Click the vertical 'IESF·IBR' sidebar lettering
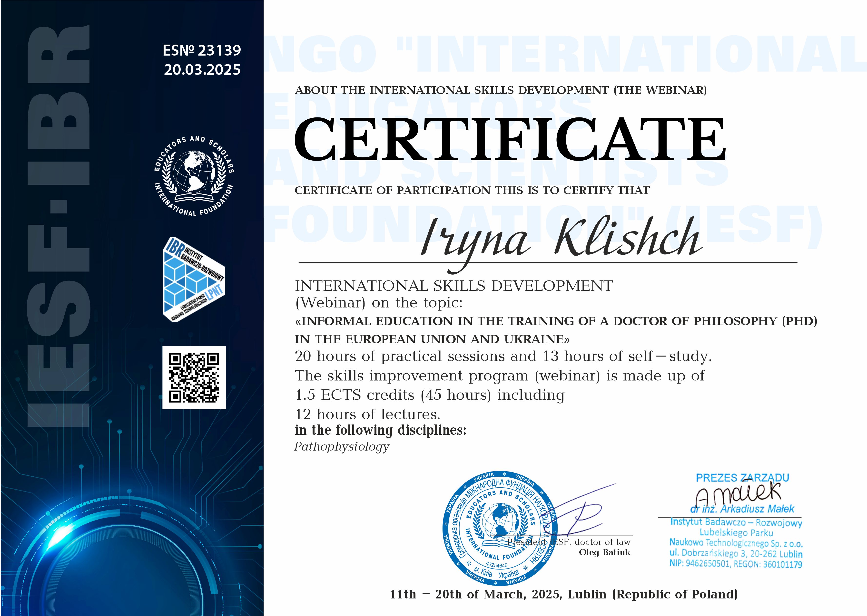Image resolution: width=867 pixels, height=616 pixels. [59, 226]
